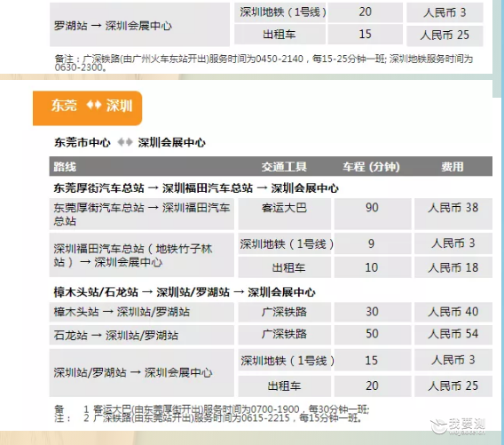Click the 东莞市中心 深圳会展中心 subtitle
This screenshot has height=445, width=504.
click(x=130, y=142)
